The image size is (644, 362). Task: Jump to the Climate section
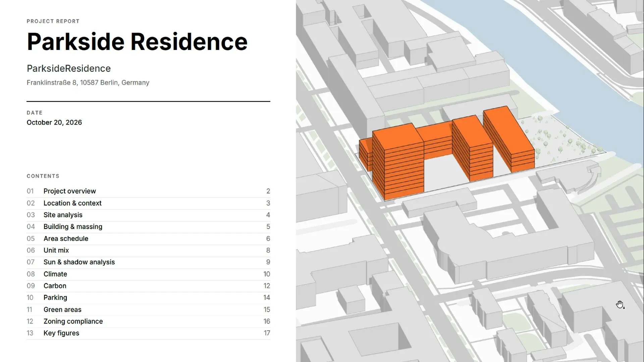pos(148,274)
